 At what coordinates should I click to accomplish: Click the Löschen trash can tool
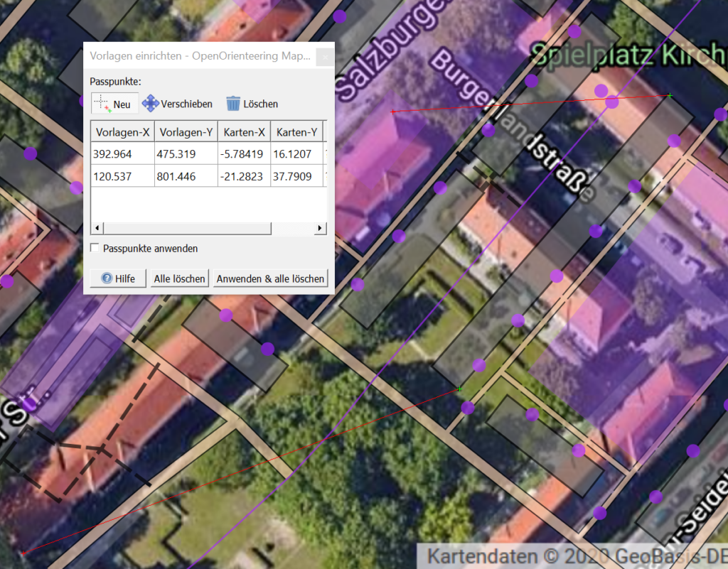pyautogui.click(x=252, y=104)
